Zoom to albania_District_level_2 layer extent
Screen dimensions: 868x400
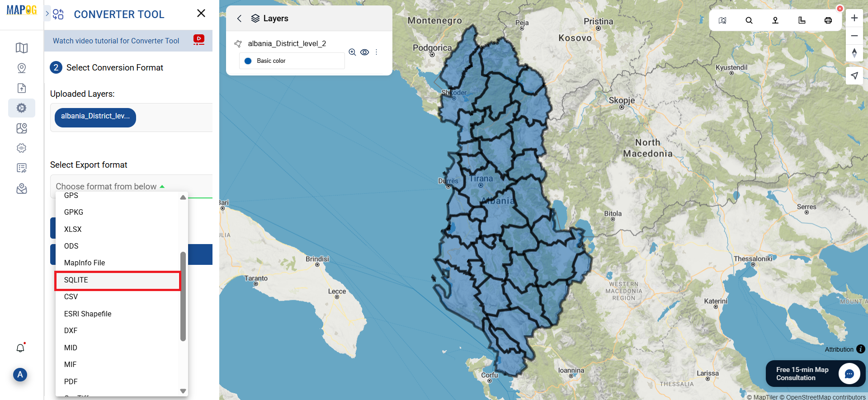(x=352, y=52)
